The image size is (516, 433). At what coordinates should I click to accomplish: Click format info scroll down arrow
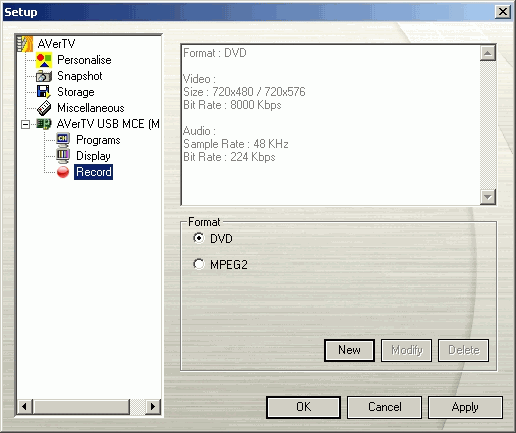[x=488, y=197]
